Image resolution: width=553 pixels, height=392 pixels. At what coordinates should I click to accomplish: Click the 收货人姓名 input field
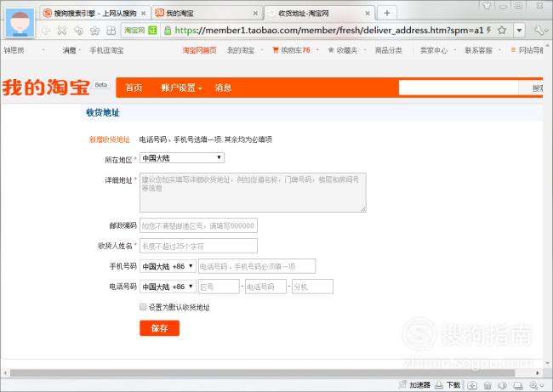[198, 246]
